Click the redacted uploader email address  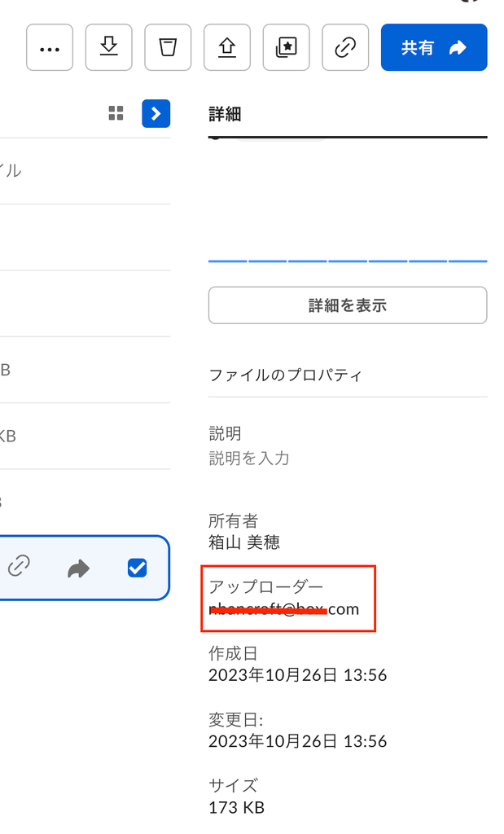pyautogui.click(x=283, y=609)
